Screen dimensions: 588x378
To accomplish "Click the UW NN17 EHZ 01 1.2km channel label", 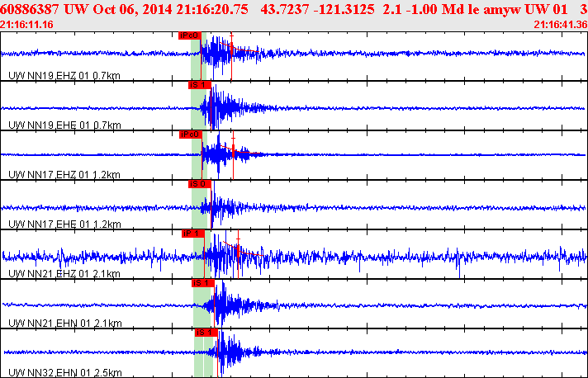I will tap(64, 175).
